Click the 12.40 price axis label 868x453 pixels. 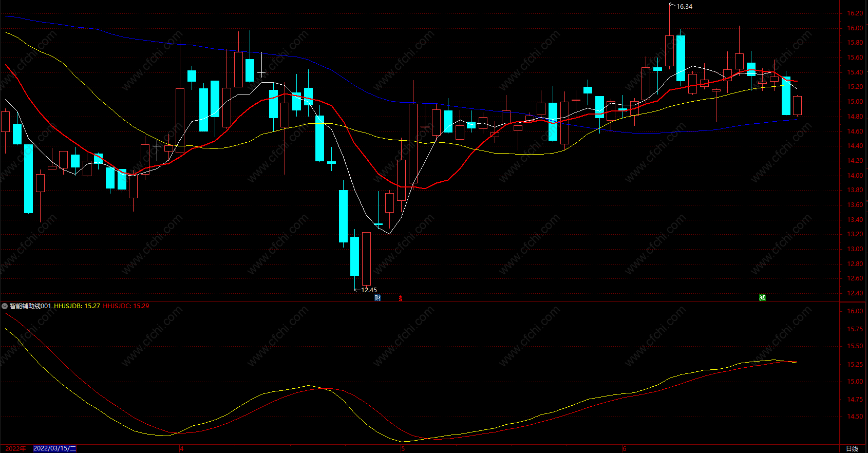pos(855,293)
